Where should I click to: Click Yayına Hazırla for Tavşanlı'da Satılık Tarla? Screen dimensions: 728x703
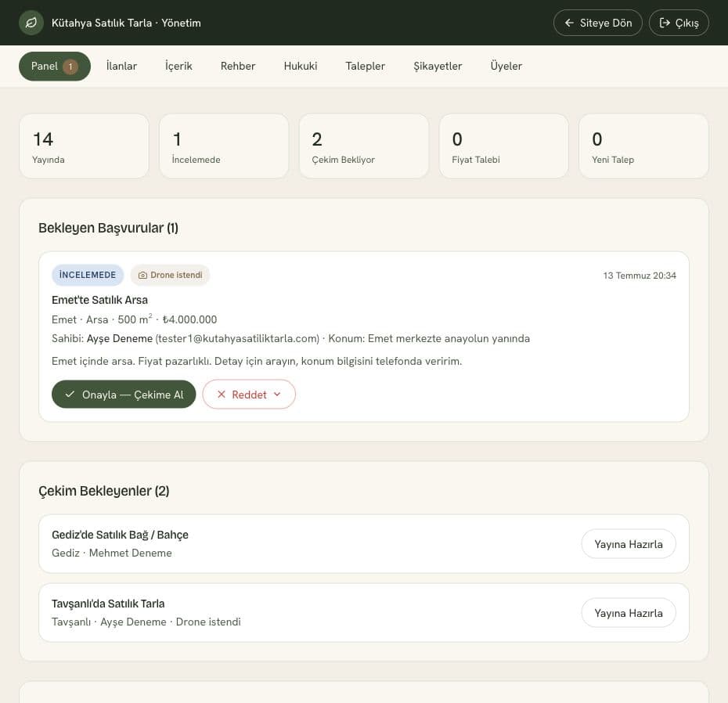[x=628, y=613]
